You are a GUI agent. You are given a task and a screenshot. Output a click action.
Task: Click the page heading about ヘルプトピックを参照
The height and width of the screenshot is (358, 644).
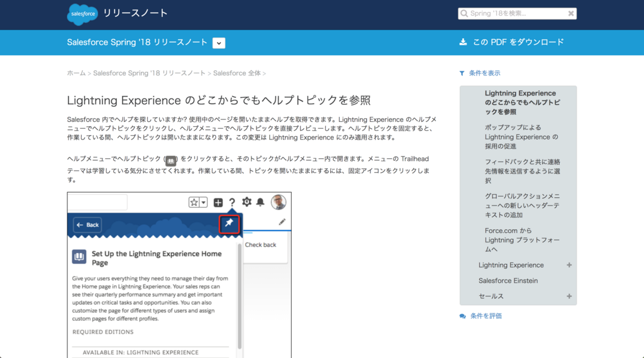coord(219,100)
